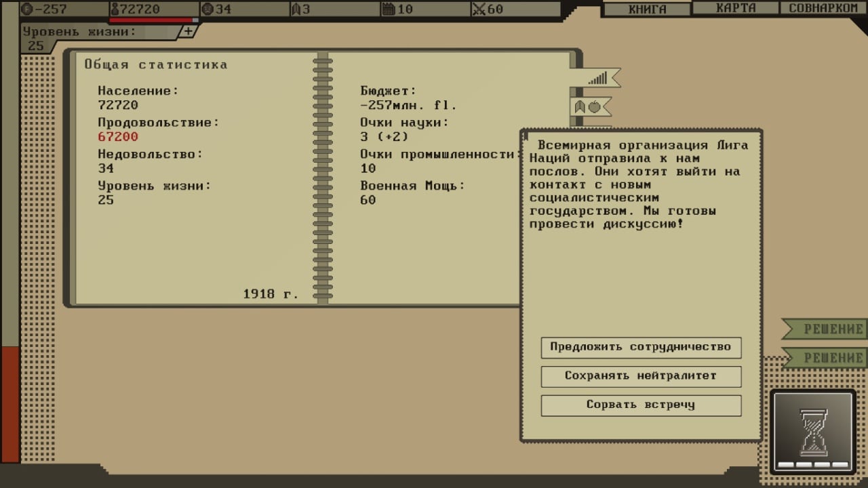Screen dimensions: 868x488
Task: Expand living standard with the plus button
Action: click(x=188, y=32)
